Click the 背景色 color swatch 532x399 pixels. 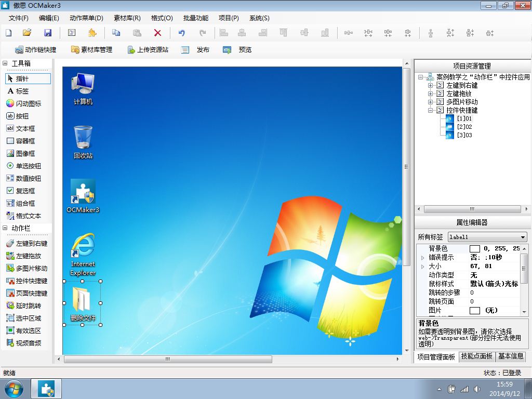475,249
